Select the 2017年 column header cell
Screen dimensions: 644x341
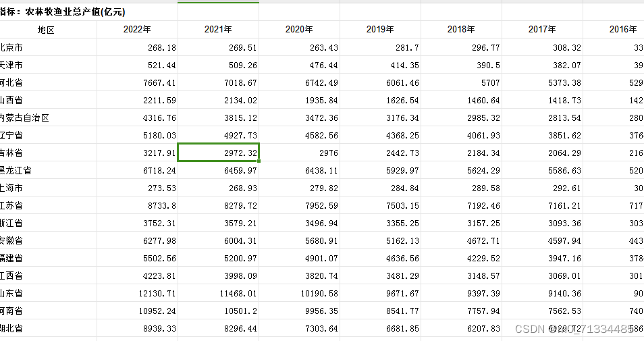coord(542,30)
